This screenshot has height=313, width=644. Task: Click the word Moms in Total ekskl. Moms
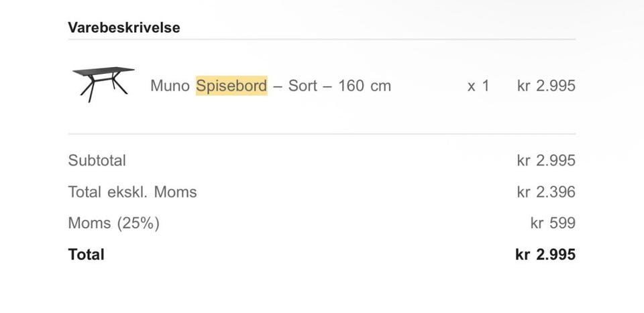tap(175, 192)
